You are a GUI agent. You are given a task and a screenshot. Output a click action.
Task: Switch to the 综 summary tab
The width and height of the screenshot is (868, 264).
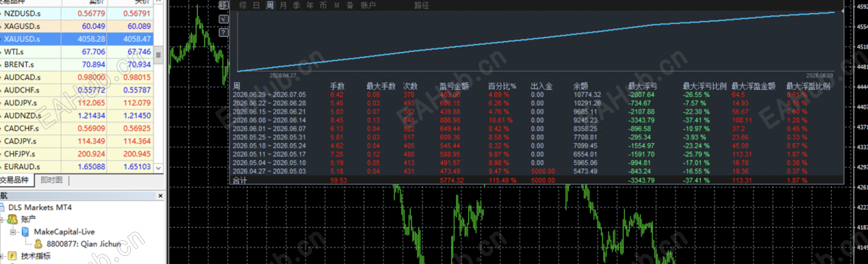pos(243,6)
